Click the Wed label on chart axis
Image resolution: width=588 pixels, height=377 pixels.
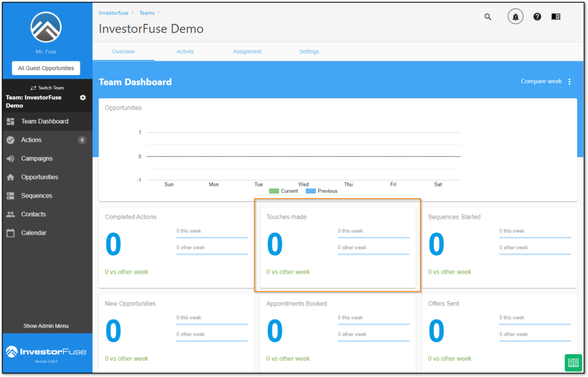point(303,184)
